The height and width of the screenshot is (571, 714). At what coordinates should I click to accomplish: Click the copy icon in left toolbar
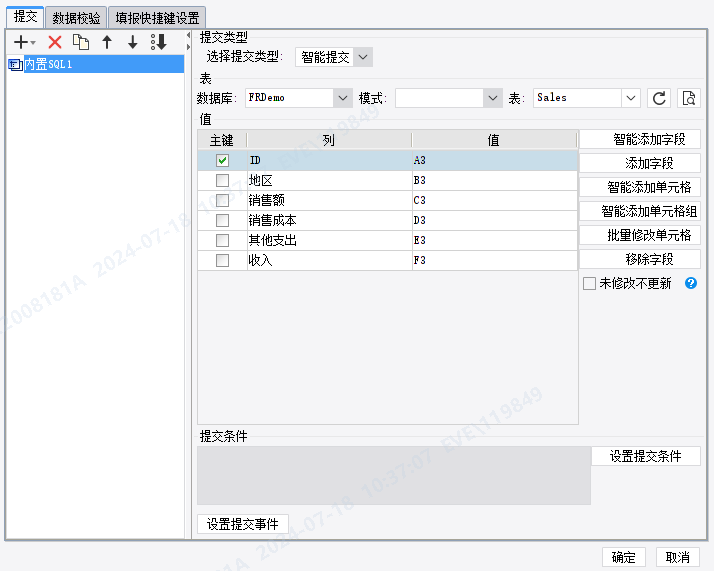coord(81,42)
